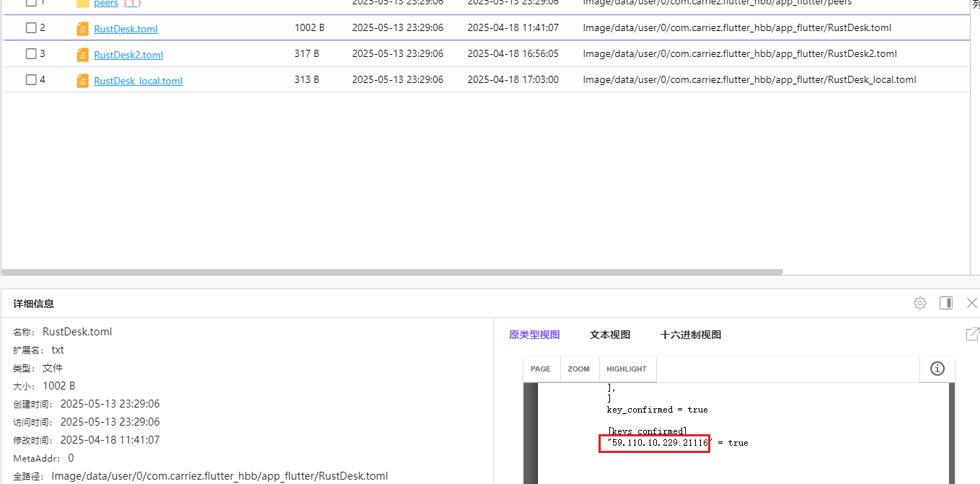This screenshot has width=980, height=484.
Task: Tick the checkbox for row 3
Action: (31, 54)
